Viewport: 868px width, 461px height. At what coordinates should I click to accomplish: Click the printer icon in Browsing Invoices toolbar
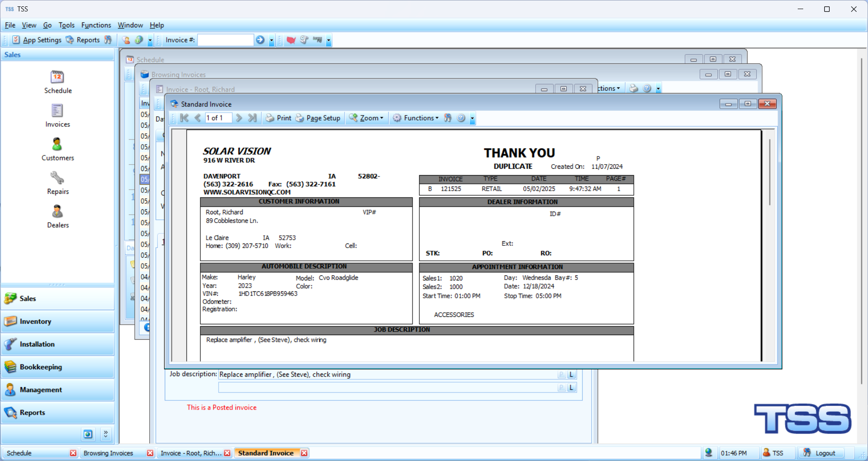[633, 88]
